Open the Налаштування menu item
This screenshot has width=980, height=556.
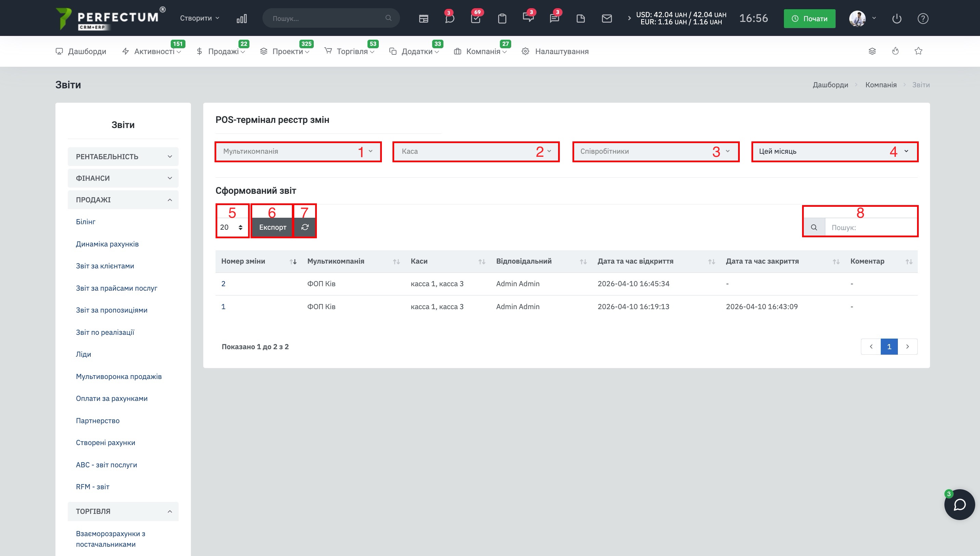[561, 52]
